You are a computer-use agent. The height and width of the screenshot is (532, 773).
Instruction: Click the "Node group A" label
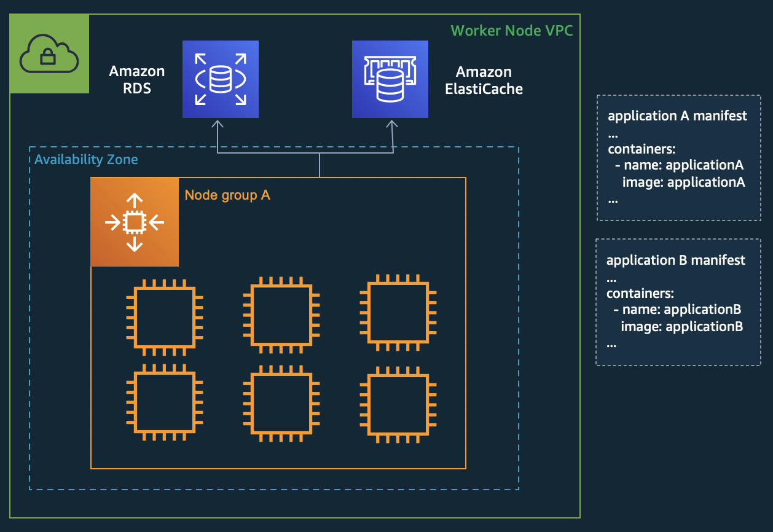227,195
